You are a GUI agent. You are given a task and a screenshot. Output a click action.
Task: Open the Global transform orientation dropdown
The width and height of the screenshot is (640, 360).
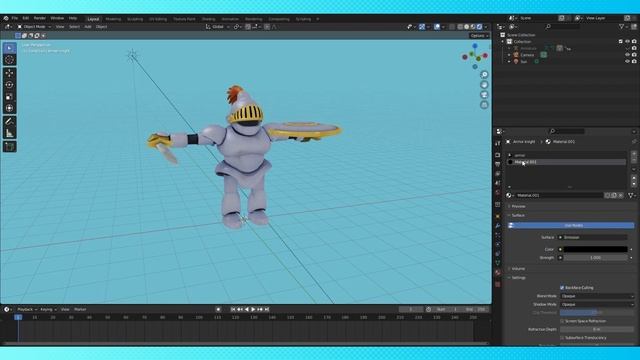pyautogui.click(x=217, y=27)
